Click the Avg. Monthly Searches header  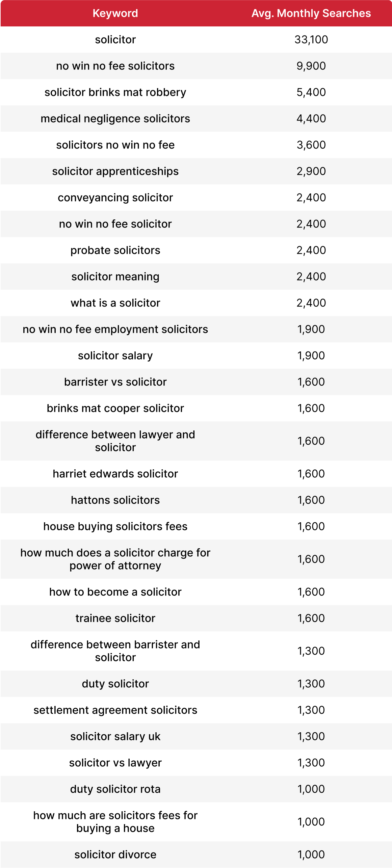coord(311,13)
